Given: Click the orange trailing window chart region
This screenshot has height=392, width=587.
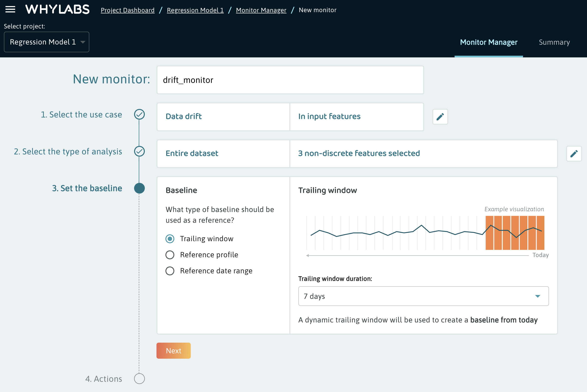Looking at the screenshot, I should (x=515, y=233).
